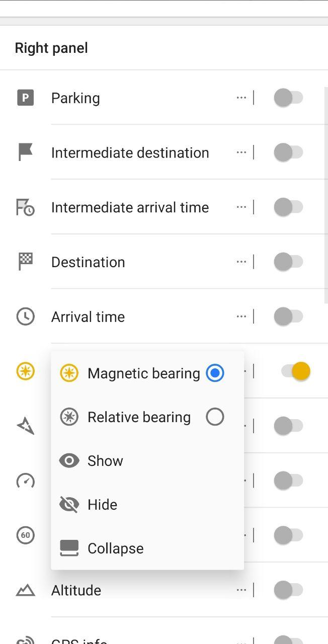Open the Parking three-dots options menu

coord(241,98)
